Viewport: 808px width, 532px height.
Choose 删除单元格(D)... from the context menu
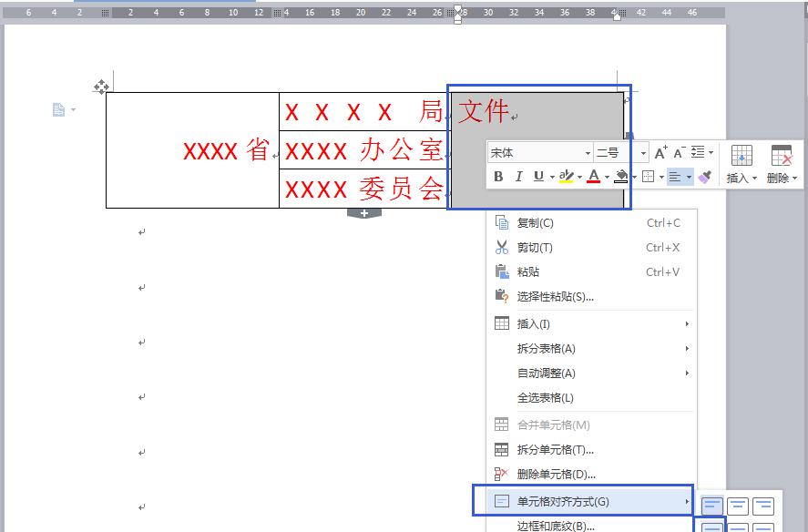click(591, 475)
